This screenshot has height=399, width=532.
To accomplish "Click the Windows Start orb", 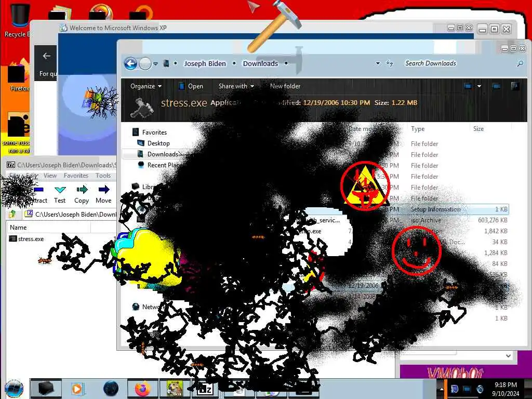I will pyautogui.click(x=14, y=389).
